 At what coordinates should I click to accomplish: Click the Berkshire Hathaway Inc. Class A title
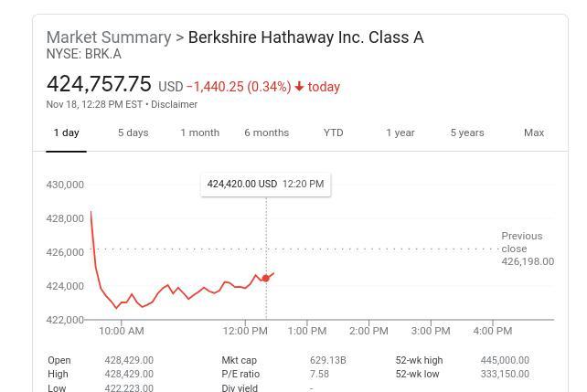[x=305, y=37]
